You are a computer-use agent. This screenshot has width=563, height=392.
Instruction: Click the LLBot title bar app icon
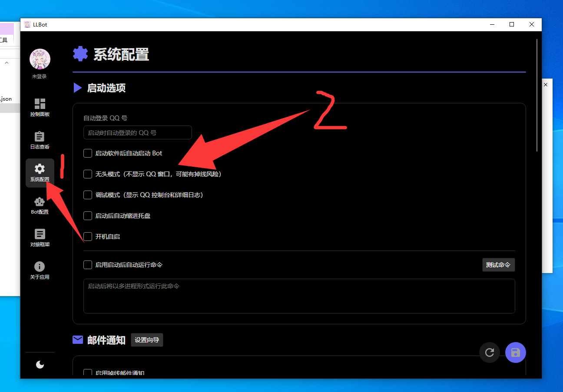(x=27, y=25)
